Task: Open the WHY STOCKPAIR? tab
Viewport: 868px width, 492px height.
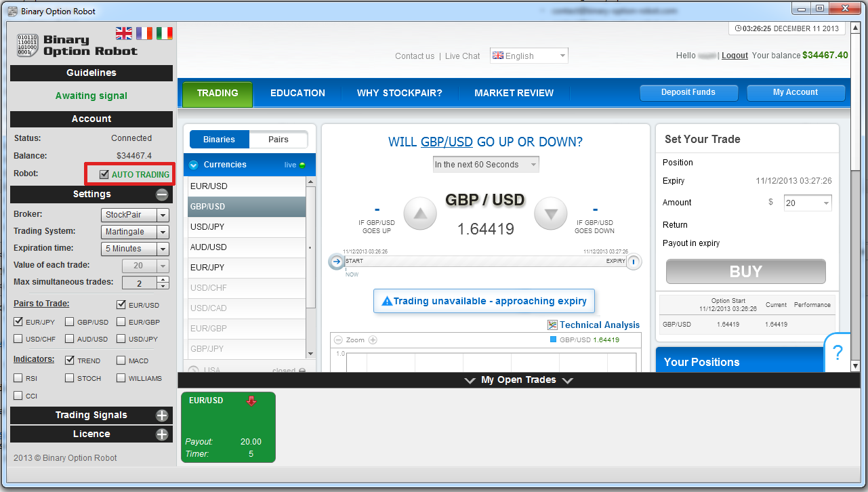Action: point(400,94)
